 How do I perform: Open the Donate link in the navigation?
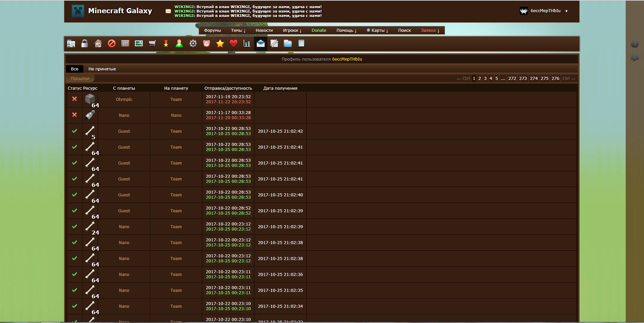[319, 30]
